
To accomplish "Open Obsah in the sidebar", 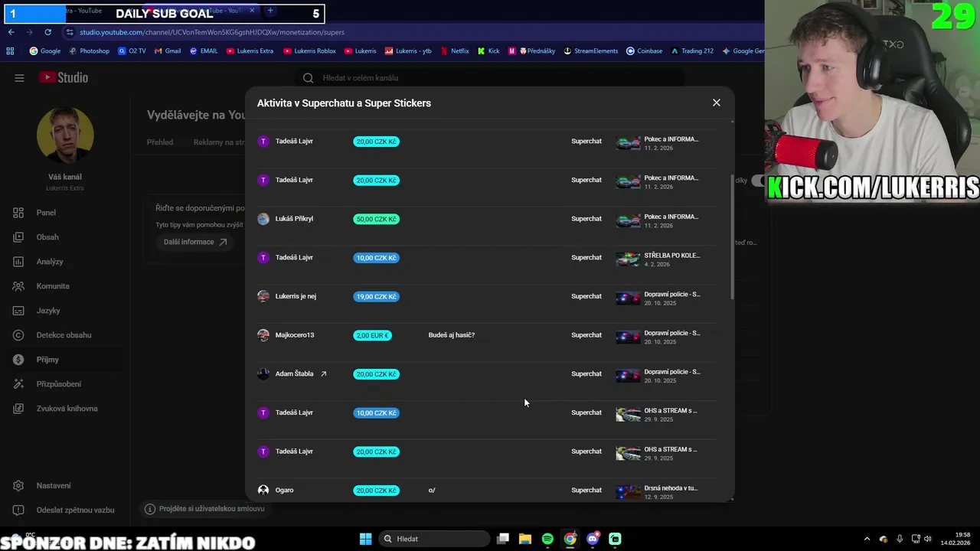I will pos(47,237).
